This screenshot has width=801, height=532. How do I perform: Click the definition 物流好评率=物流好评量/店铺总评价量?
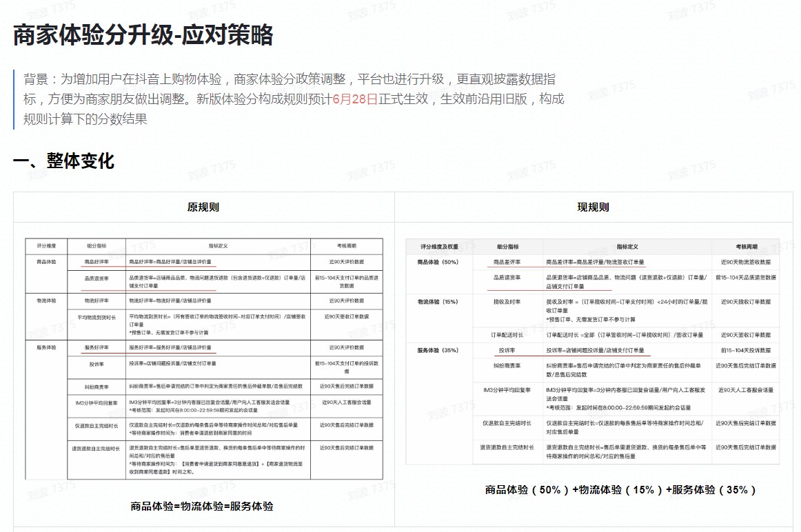[170, 300]
